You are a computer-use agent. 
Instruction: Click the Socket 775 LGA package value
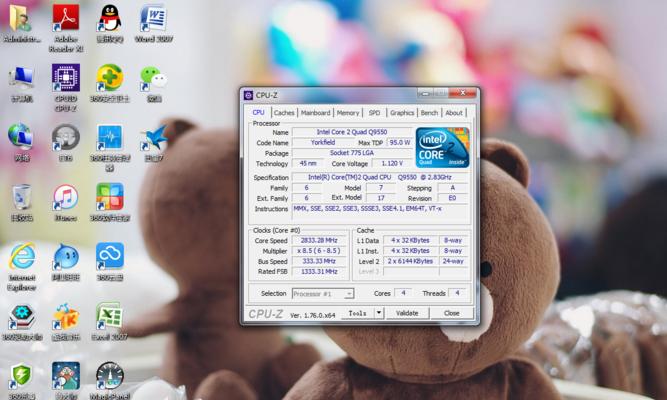click(x=352, y=153)
